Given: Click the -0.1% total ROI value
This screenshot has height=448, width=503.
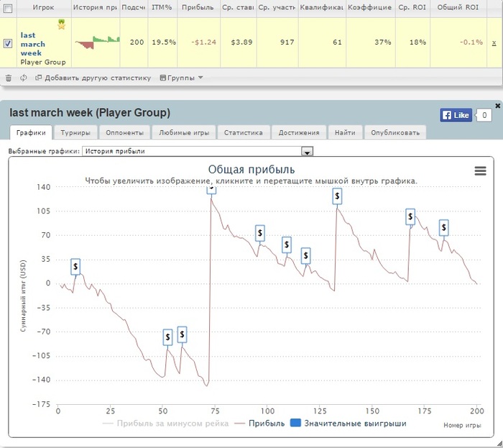Looking at the screenshot, I should pyautogui.click(x=471, y=42).
